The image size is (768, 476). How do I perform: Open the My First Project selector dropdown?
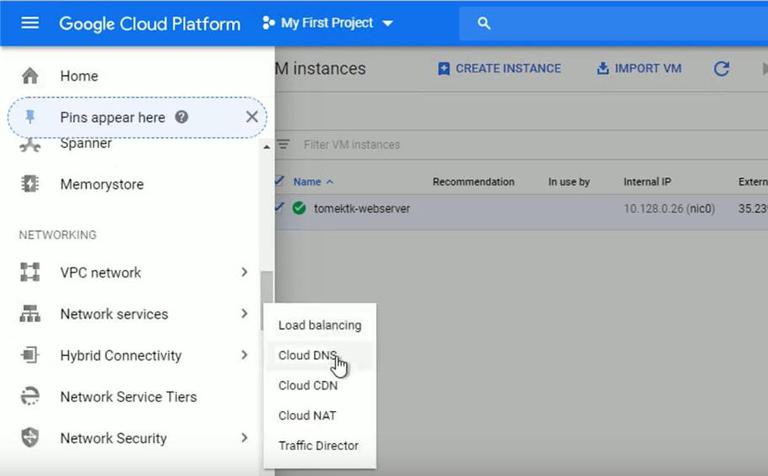pyautogui.click(x=328, y=23)
